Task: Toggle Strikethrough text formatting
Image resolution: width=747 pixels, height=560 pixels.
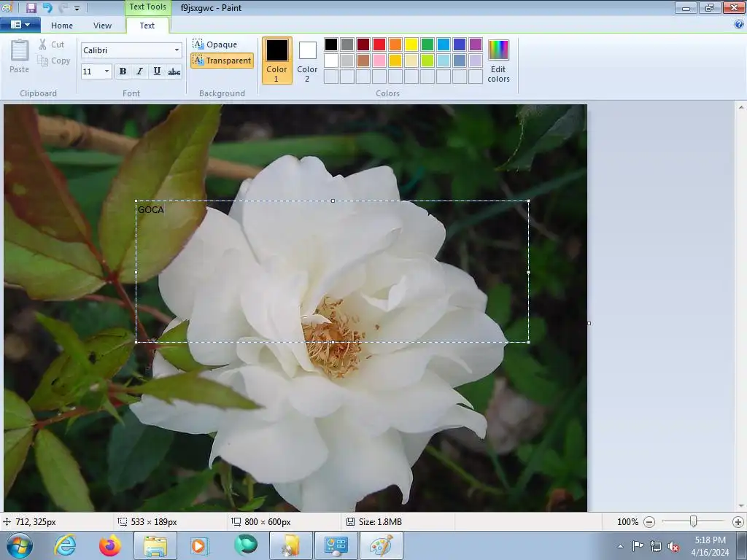Action: click(174, 71)
